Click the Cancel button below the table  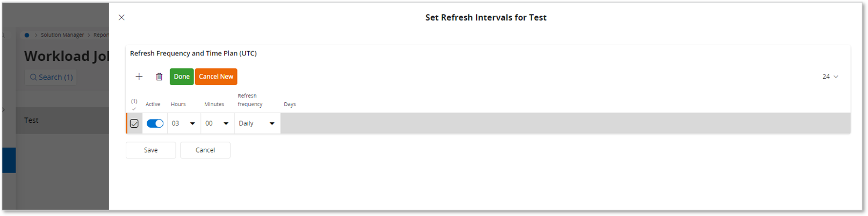pyautogui.click(x=205, y=150)
